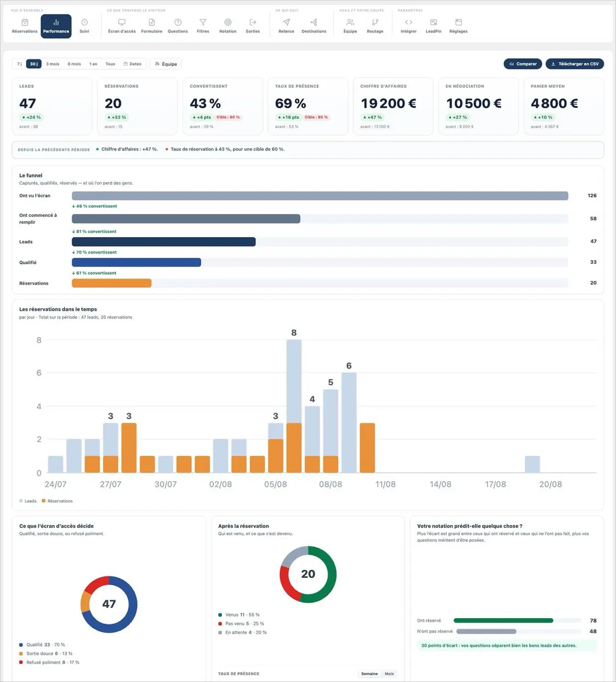Click the Ont vu l'écran funnel bar
The height and width of the screenshot is (682, 616).
[320, 196]
